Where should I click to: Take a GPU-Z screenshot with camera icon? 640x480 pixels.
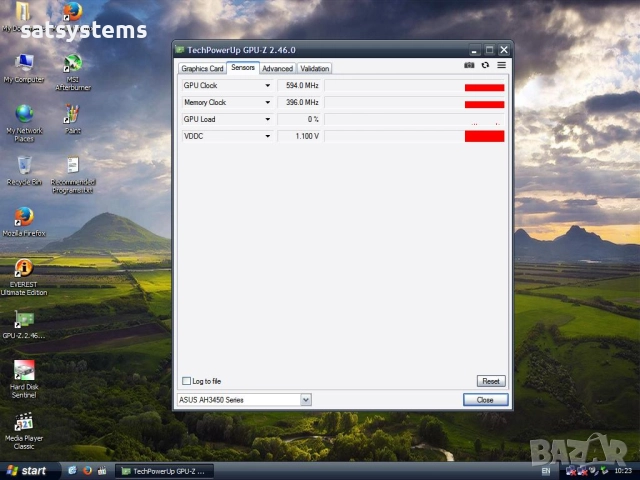coord(469,65)
